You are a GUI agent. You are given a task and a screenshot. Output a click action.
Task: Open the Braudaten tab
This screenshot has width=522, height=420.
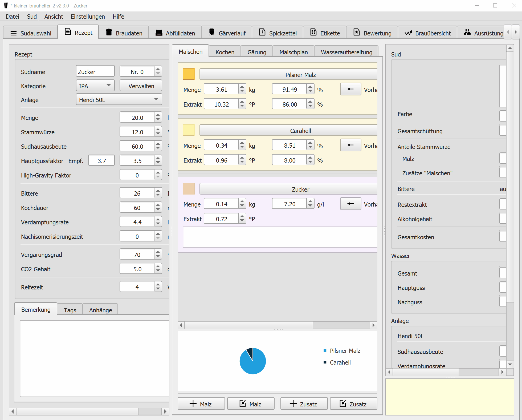[x=124, y=33]
